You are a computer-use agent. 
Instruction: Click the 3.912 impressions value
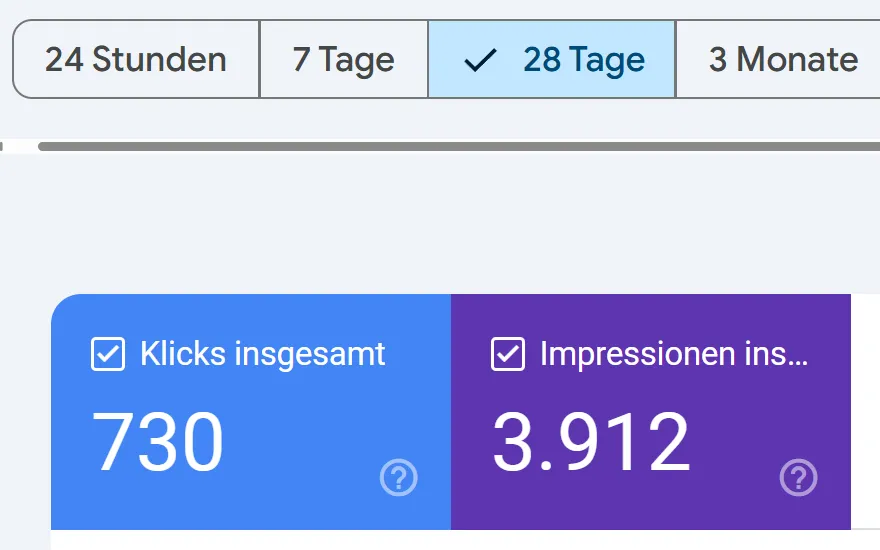point(591,442)
